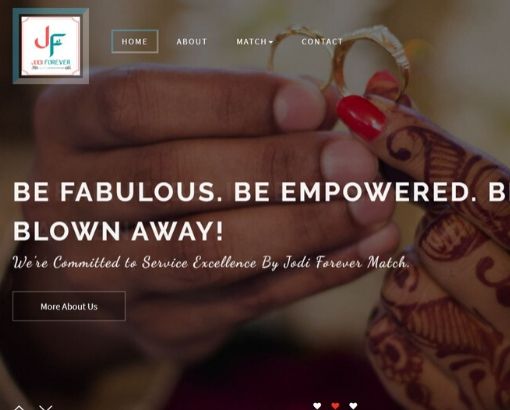The image size is (510, 410).
Task: Open the Home nav item
Action: (x=135, y=41)
